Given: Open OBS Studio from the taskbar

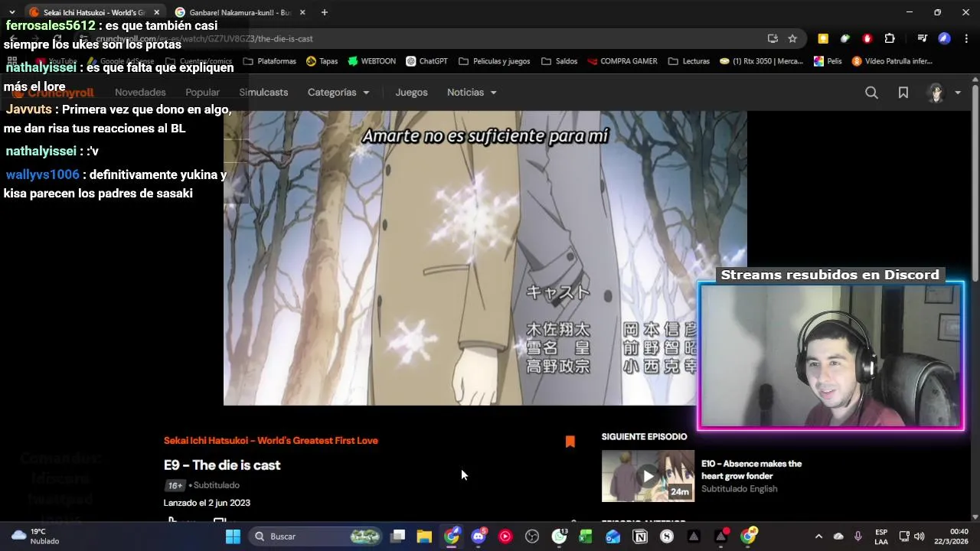Looking at the screenshot, I should coord(532,536).
